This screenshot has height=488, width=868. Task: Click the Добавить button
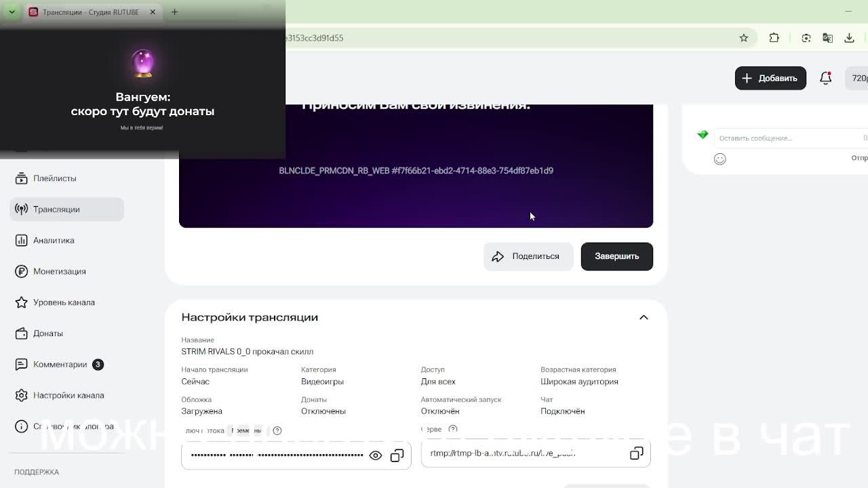(x=770, y=78)
